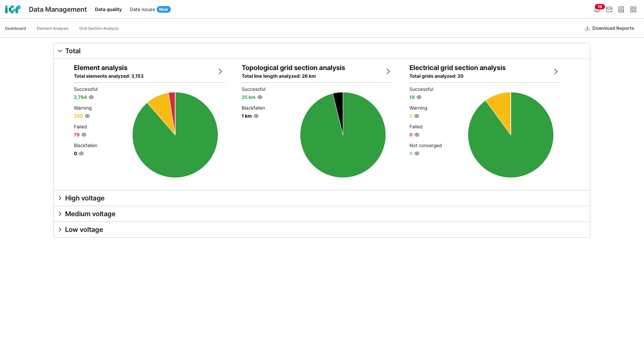Click the Data Management title
This screenshot has height=362, width=644.
coord(58,9)
